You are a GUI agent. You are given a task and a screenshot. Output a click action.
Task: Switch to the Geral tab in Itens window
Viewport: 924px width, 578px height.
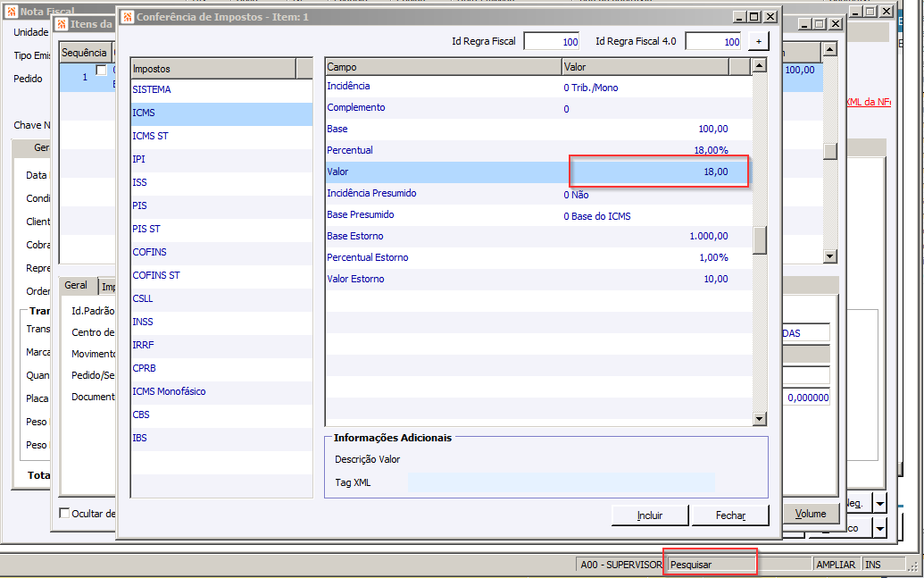click(x=76, y=286)
